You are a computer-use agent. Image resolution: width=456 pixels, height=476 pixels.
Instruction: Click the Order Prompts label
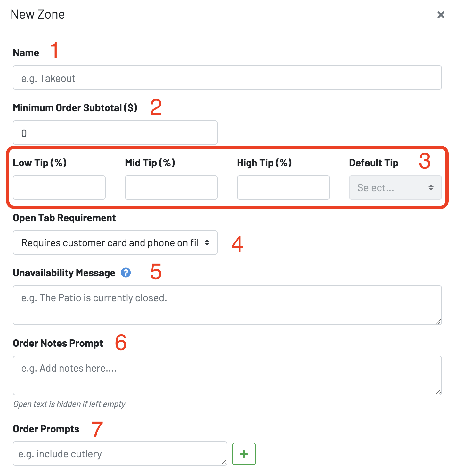[46, 429]
